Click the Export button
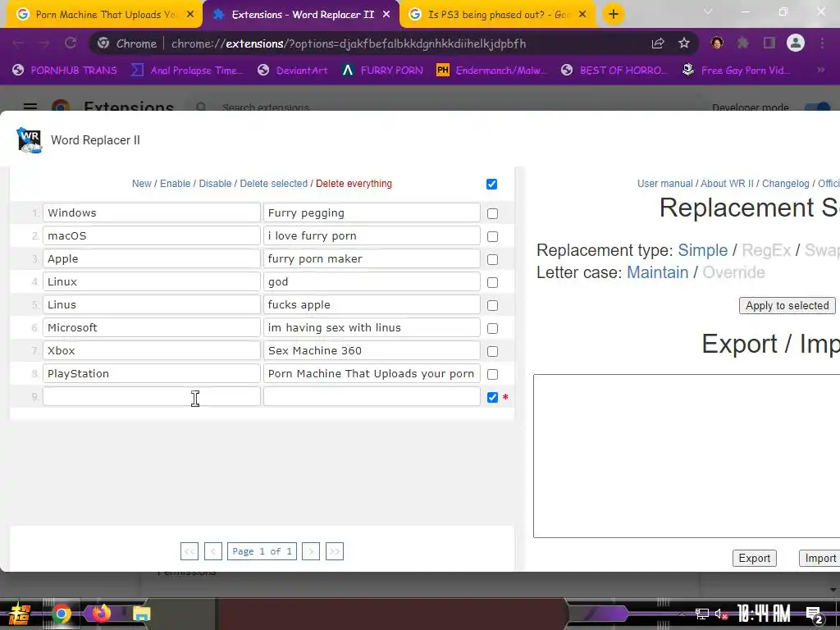This screenshot has width=840, height=630. pyautogui.click(x=755, y=558)
